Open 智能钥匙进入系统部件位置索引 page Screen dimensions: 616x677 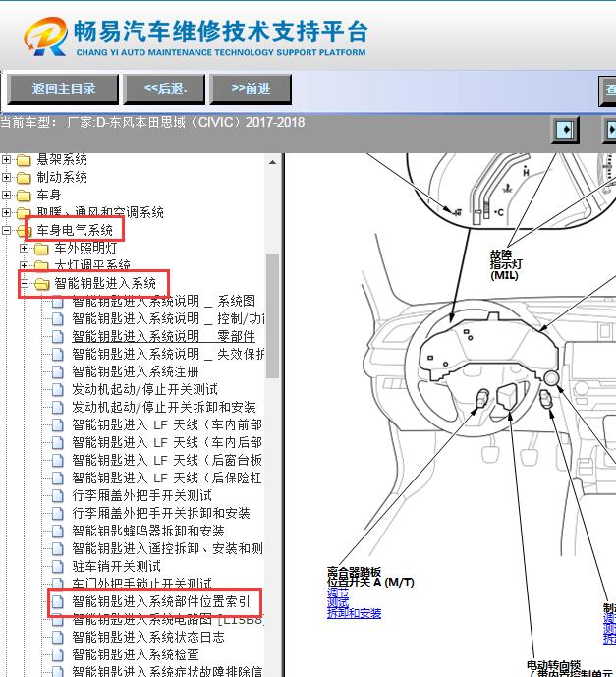pos(160,602)
